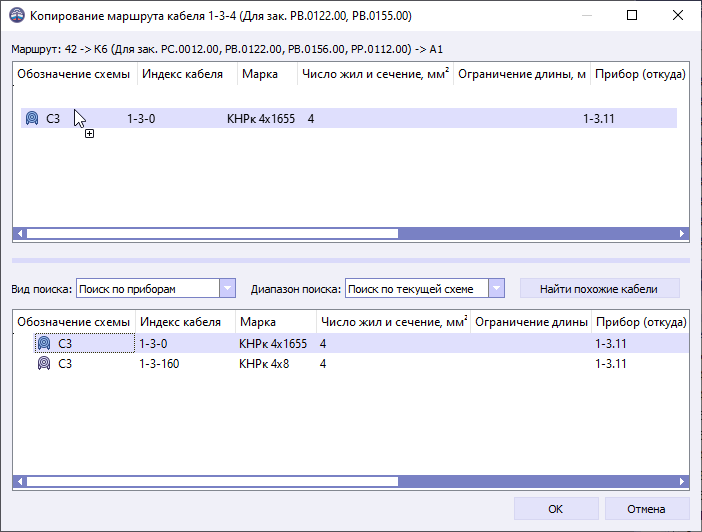This screenshot has height=532, width=702.
Task: Select '1-3-0' index in the upper table
Action: click(141, 119)
